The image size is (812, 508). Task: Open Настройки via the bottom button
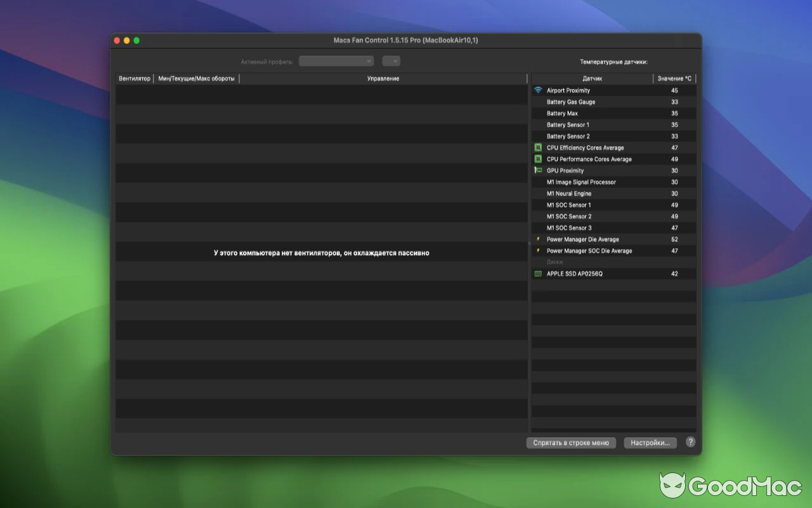click(650, 443)
